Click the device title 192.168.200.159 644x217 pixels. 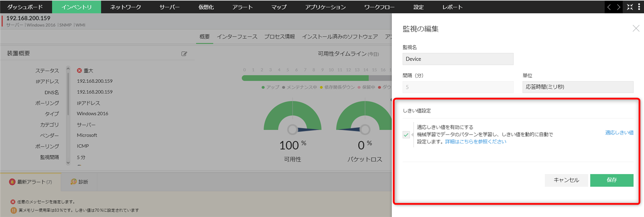[x=28, y=18]
